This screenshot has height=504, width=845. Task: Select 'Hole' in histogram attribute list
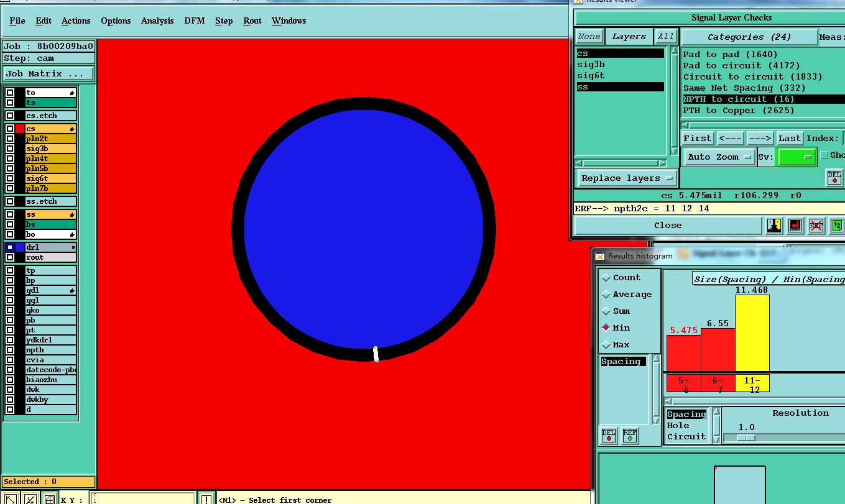pyautogui.click(x=678, y=425)
